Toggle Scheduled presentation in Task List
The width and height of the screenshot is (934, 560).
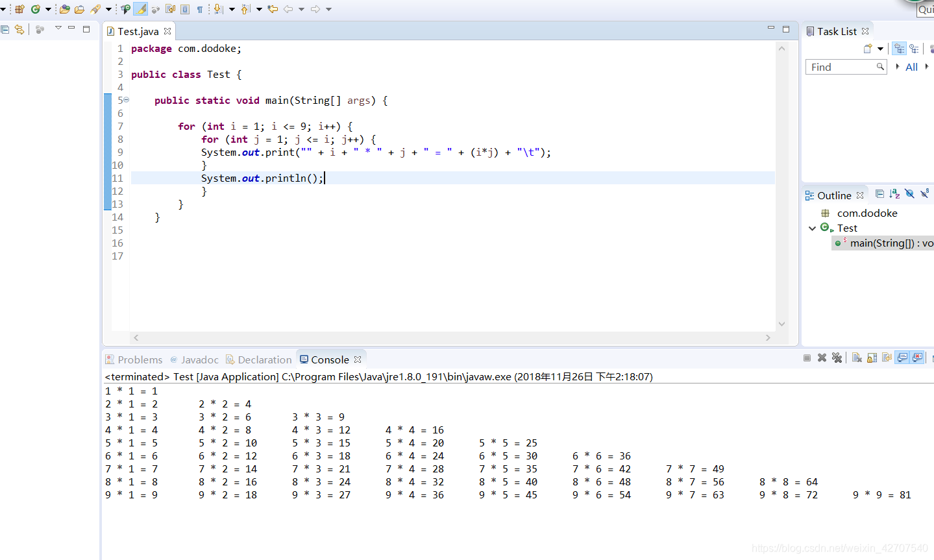[x=914, y=49]
